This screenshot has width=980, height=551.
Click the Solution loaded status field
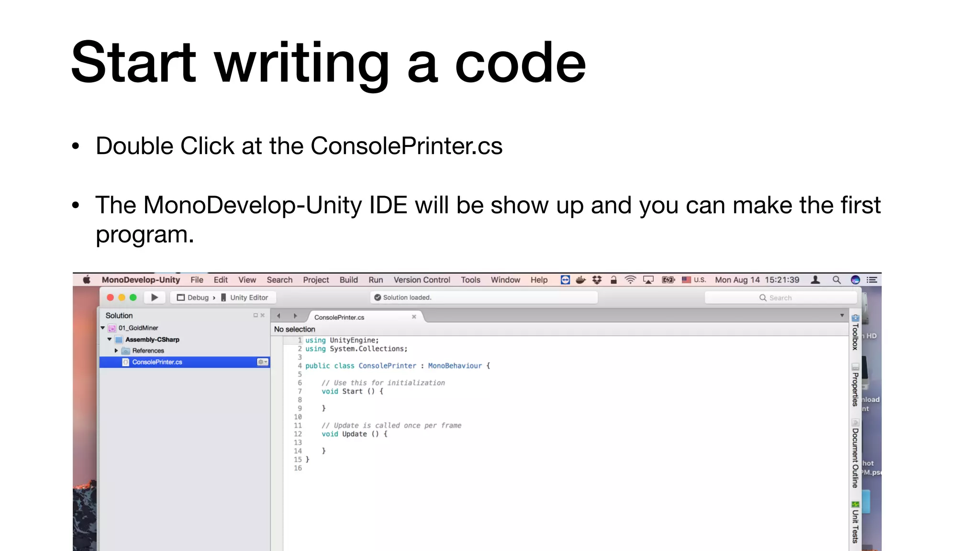(x=484, y=298)
